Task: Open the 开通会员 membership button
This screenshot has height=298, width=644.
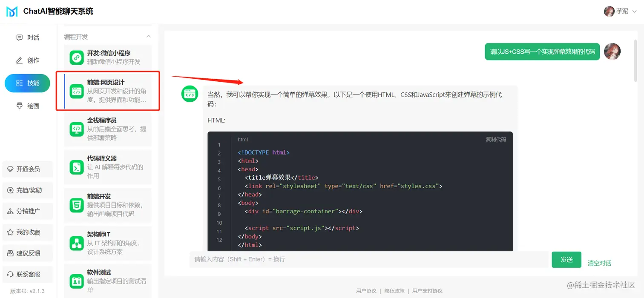Action: pos(28,169)
